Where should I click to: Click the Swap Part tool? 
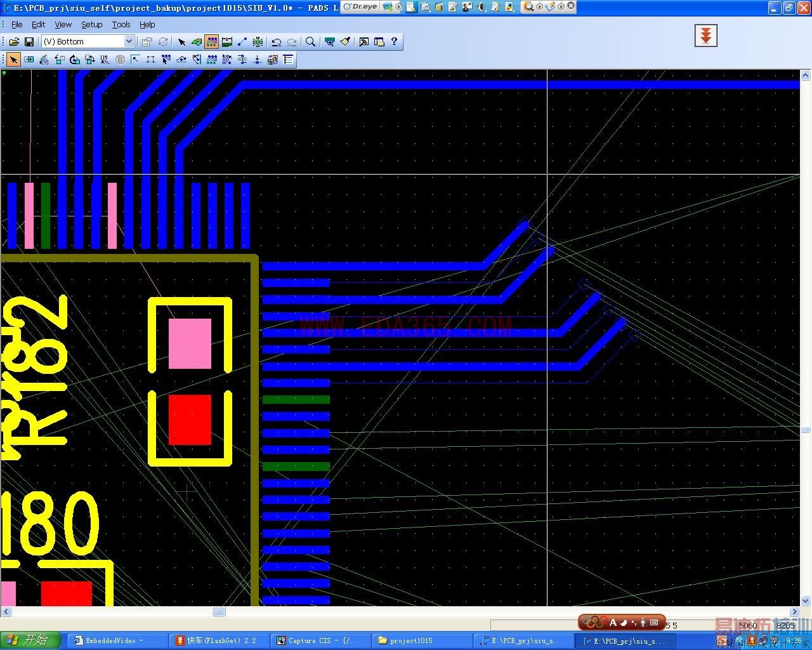89,60
